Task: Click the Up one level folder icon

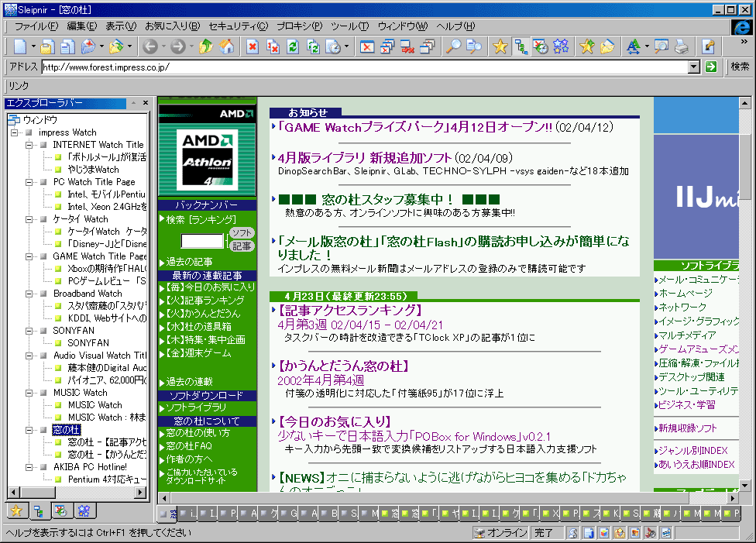Action: (x=206, y=47)
